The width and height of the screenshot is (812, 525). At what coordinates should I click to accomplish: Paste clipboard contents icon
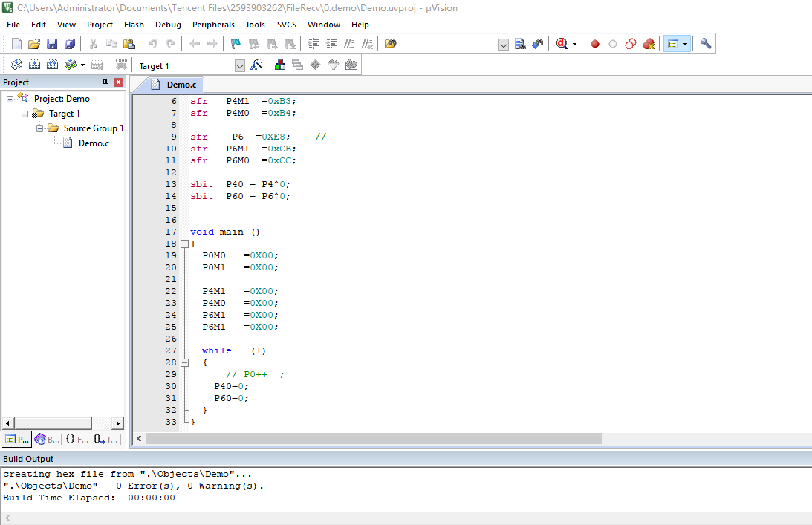[129, 44]
